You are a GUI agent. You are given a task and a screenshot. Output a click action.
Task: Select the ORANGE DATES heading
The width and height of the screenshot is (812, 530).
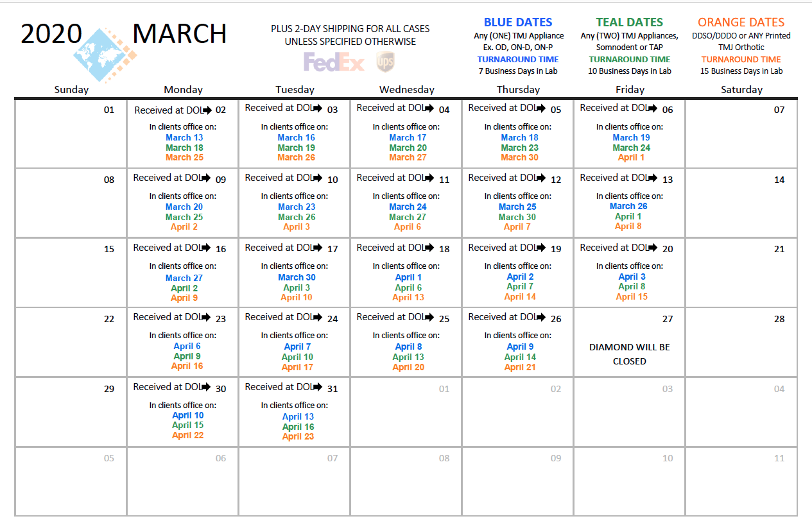pyautogui.click(x=741, y=22)
